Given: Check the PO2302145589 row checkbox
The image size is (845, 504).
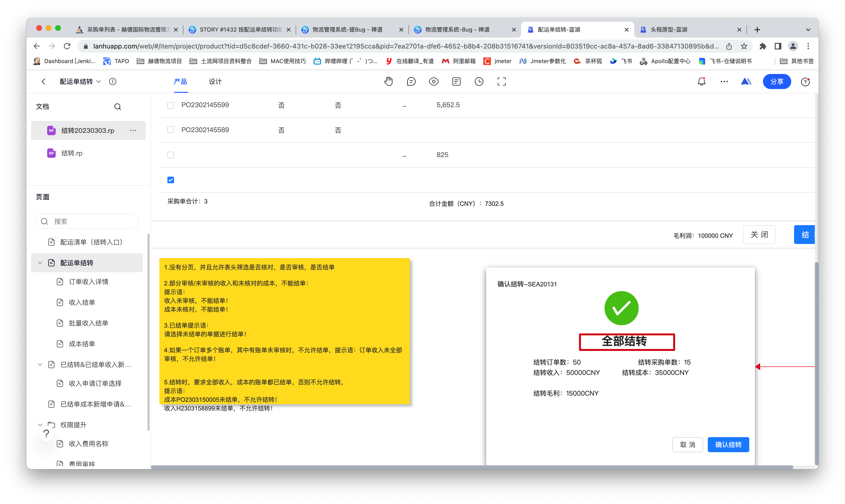Looking at the screenshot, I should click(171, 130).
